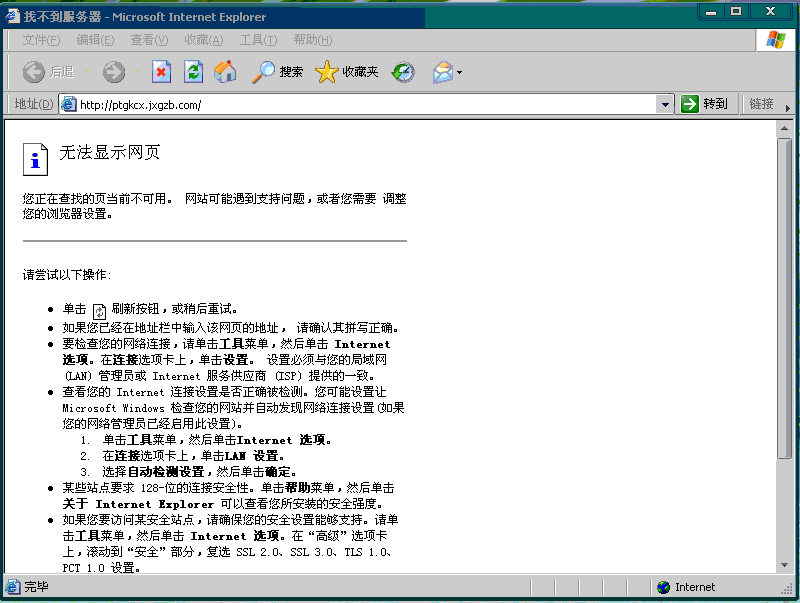
Task: Maximize the Internet Explorer window
Action: pyautogui.click(x=736, y=12)
